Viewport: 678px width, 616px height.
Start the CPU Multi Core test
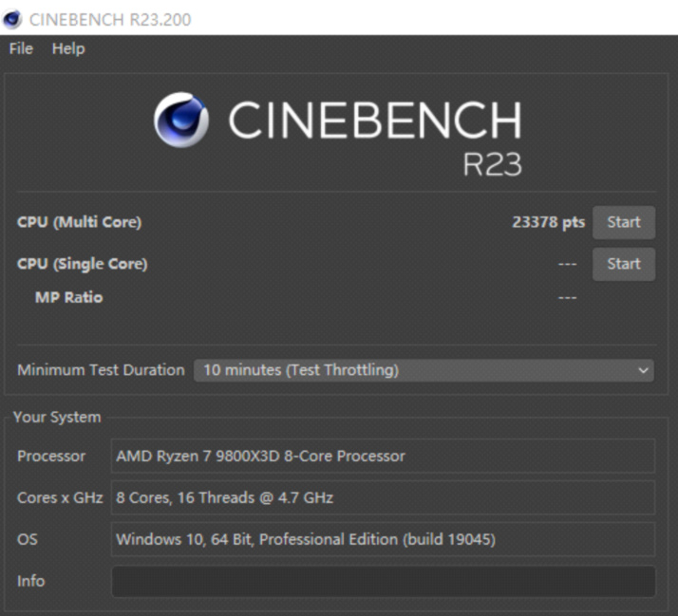pyautogui.click(x=624, y=222)
